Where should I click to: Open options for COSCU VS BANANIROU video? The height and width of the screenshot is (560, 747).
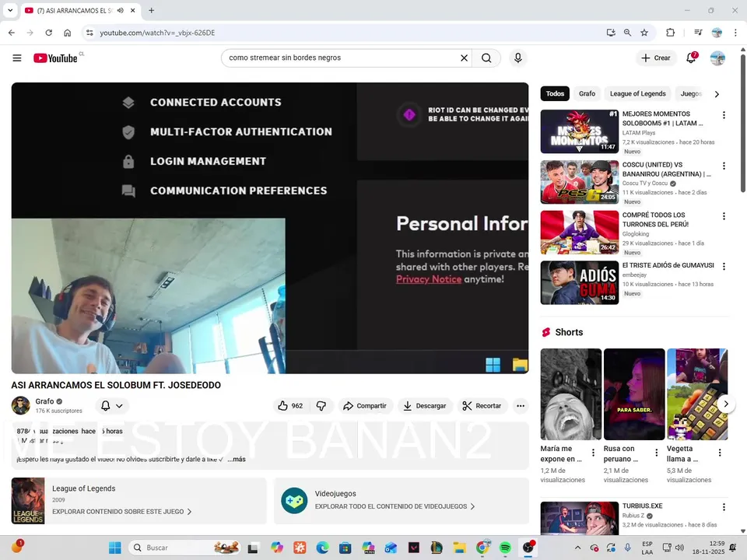point(724,166)
